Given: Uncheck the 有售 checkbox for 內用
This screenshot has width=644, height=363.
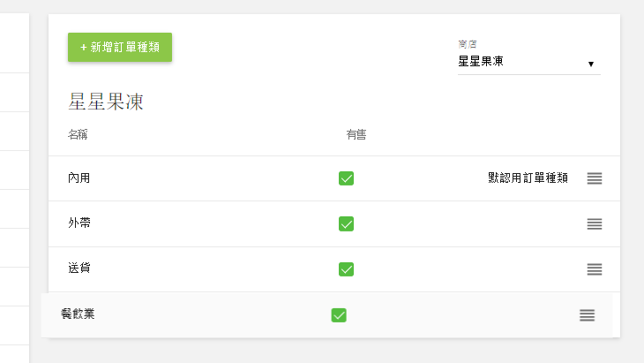Looking at the screenshot, I should point(347,178).
